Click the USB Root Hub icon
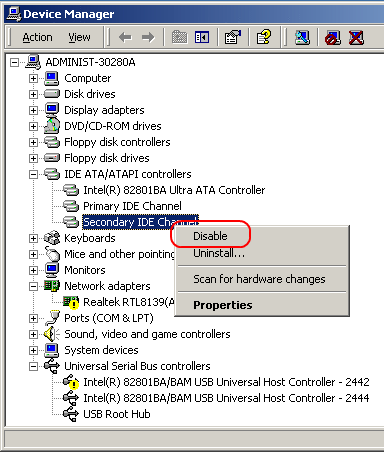This screenshot has width=384, height=452. point(71,414)
